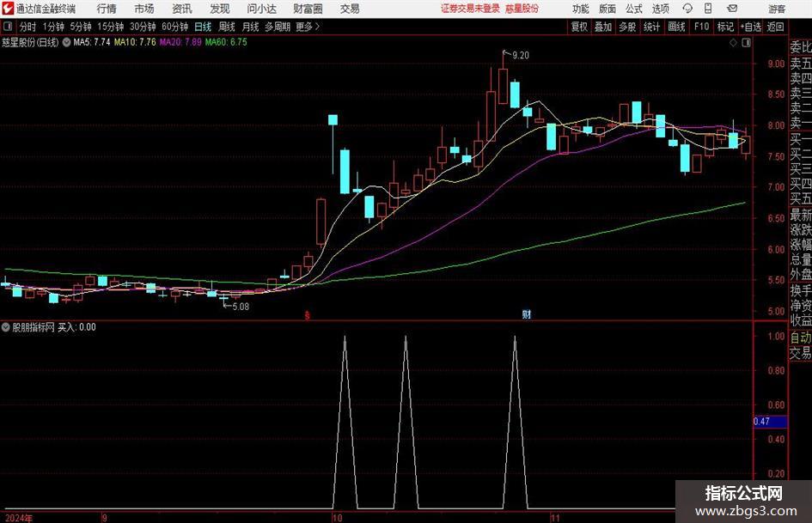The width and height of the screenshot is (812, 523).
Task: Click the 复权 toolbar button
Action: pyautogui.click(x=579, y=27)
